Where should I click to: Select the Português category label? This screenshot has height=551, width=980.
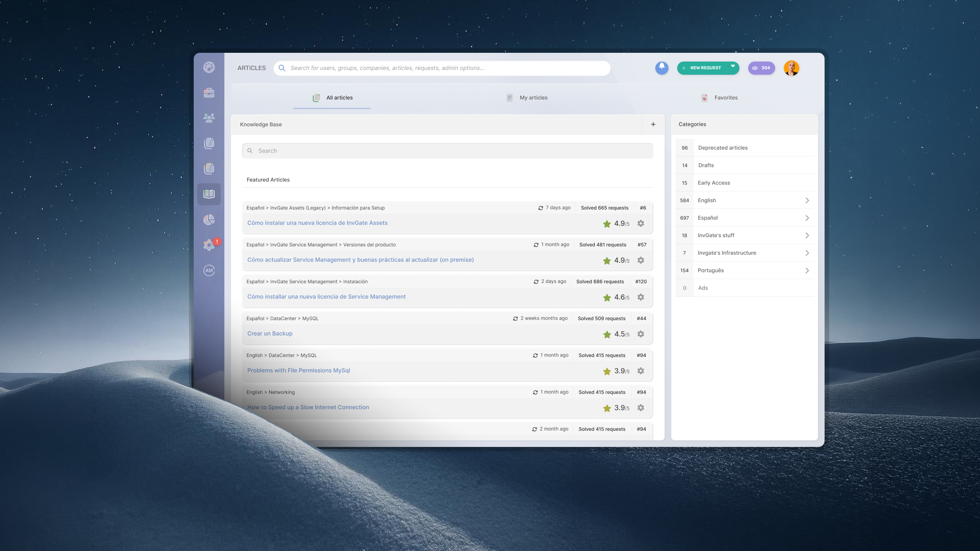(711, 271)
